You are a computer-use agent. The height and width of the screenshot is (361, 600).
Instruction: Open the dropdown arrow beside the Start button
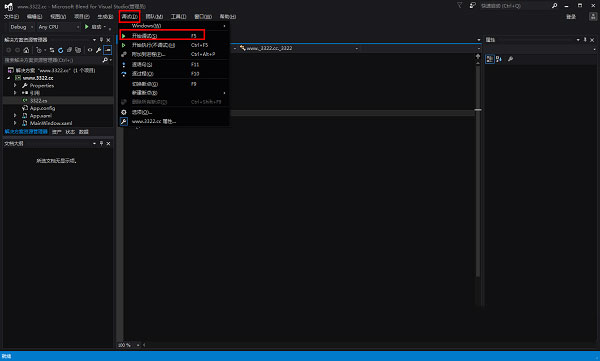tap(105, 27)
